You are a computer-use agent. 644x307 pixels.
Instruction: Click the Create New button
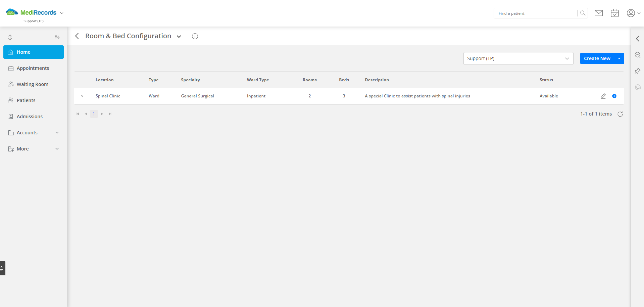(x=597, y=58)
